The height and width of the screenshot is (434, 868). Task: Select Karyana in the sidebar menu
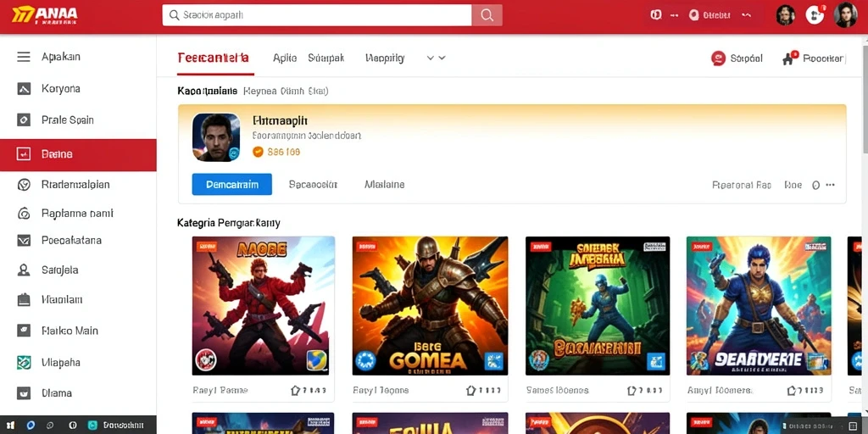[78, 88]
